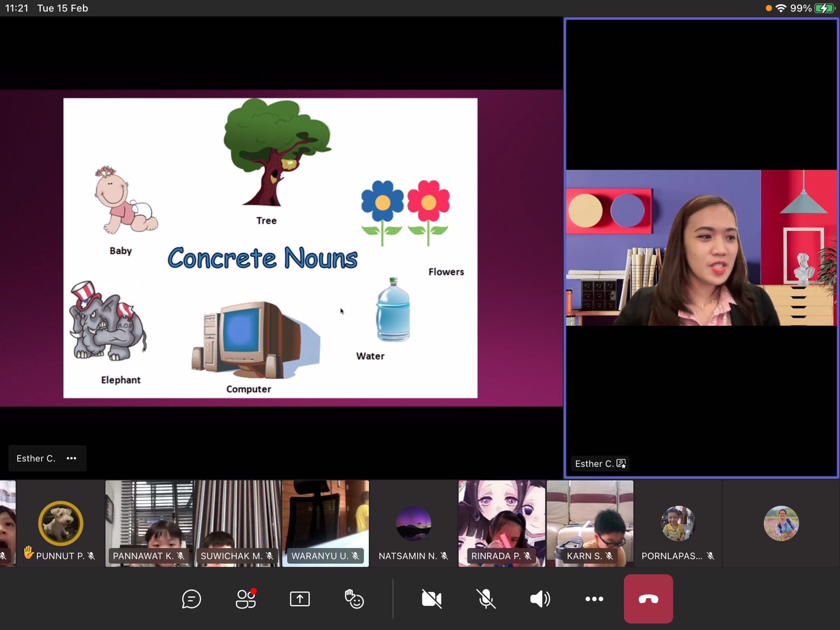The height and width of the screenshot is (630, 840).
Task: Turn the camera on
Action: [x=432, y=599]
